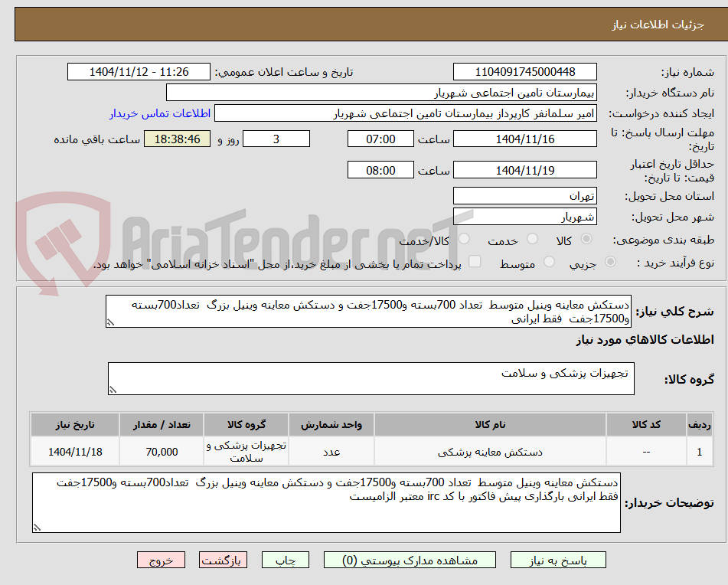Toggle the اسناد خزانه اسلامی payment checkbox
The width and height of the screenshot is (728, 585).
coord(475,261)
